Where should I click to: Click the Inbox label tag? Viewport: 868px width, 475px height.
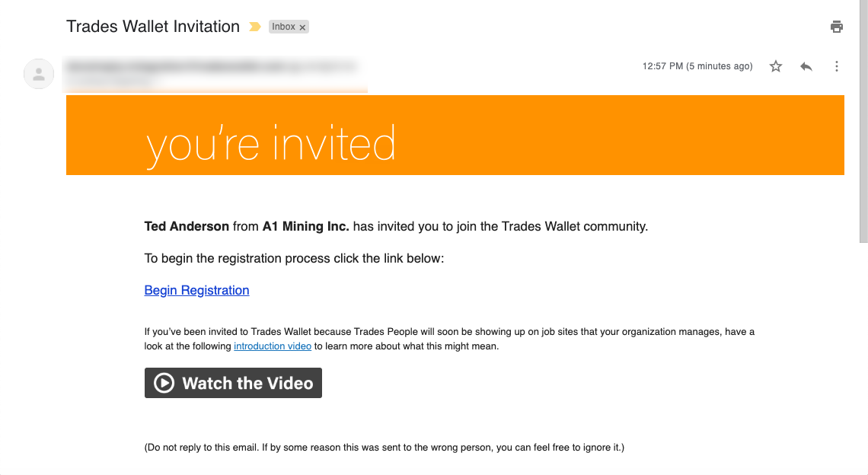pyautogui.click(x=283, y=27)
